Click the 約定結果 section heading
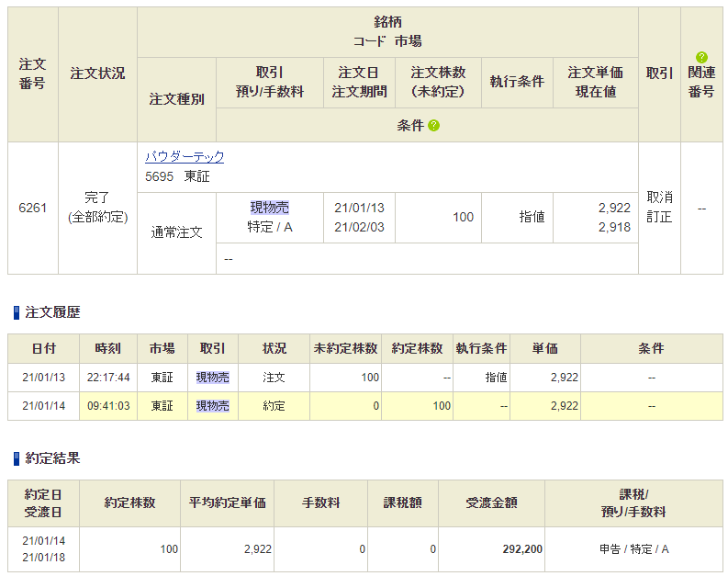Image resolution: width=728 pixels, height=576 pixels. point(52,458)
